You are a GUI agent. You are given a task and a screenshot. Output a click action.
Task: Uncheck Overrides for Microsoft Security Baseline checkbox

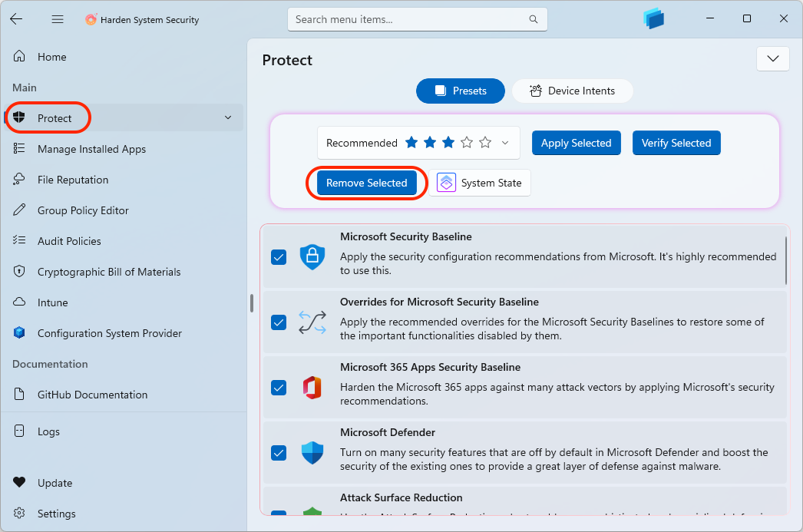pyautogui.click(x=279, y=322)
